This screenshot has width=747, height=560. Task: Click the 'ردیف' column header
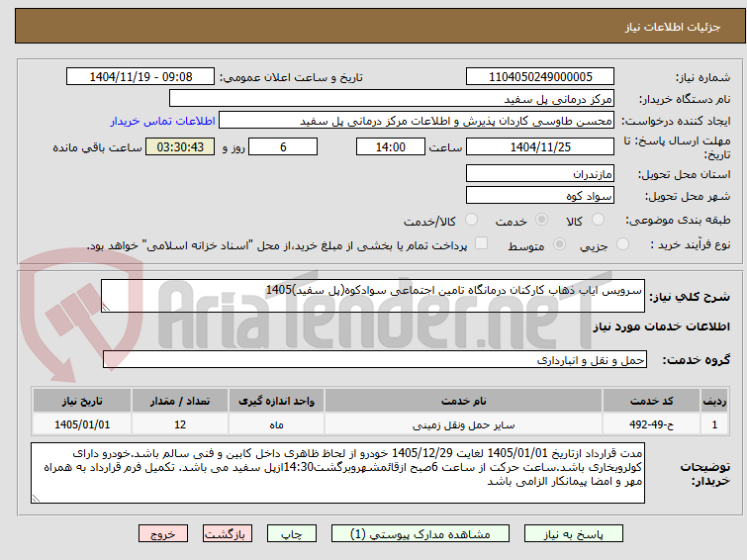pos(714,401)
